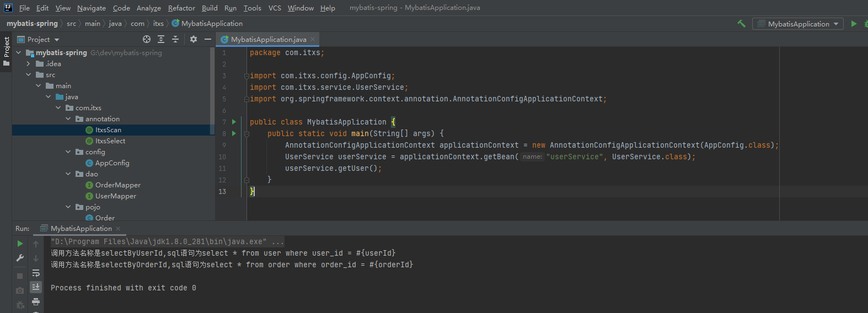Click the itxs breadcrumb in navigation bar

tap(158, 24)
